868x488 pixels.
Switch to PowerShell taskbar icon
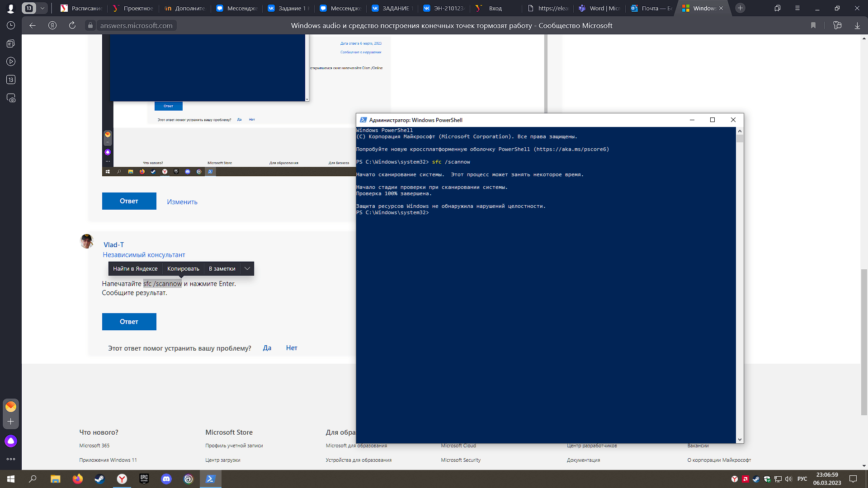(x=211, y=479)
